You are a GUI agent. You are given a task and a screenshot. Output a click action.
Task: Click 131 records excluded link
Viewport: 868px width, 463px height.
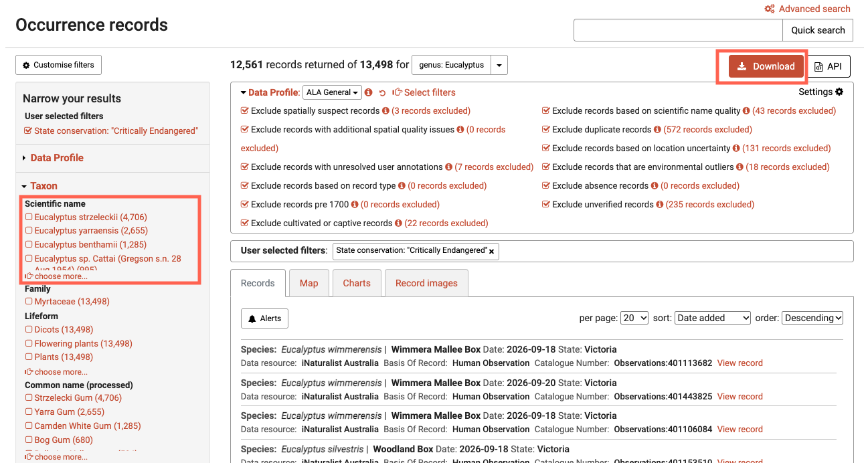(x=786, y=149)
